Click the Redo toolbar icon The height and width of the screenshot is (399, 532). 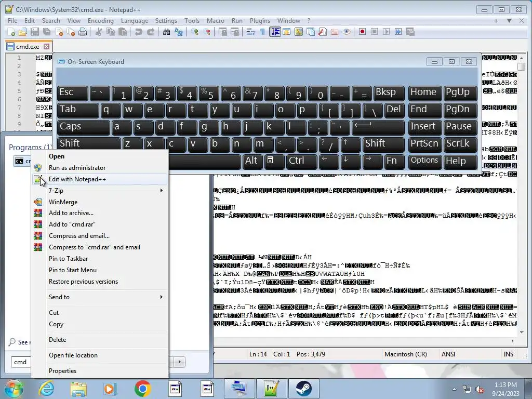(x=151, y=32)
